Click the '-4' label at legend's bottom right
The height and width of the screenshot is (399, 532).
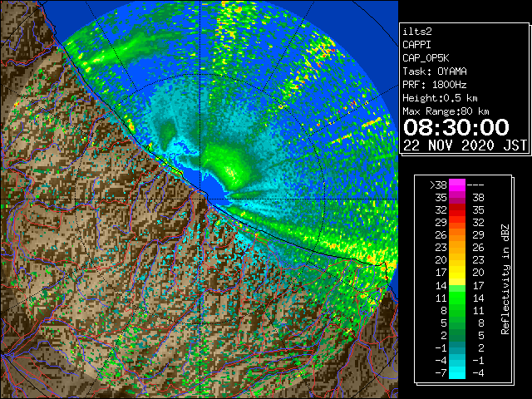click(478, 373)
